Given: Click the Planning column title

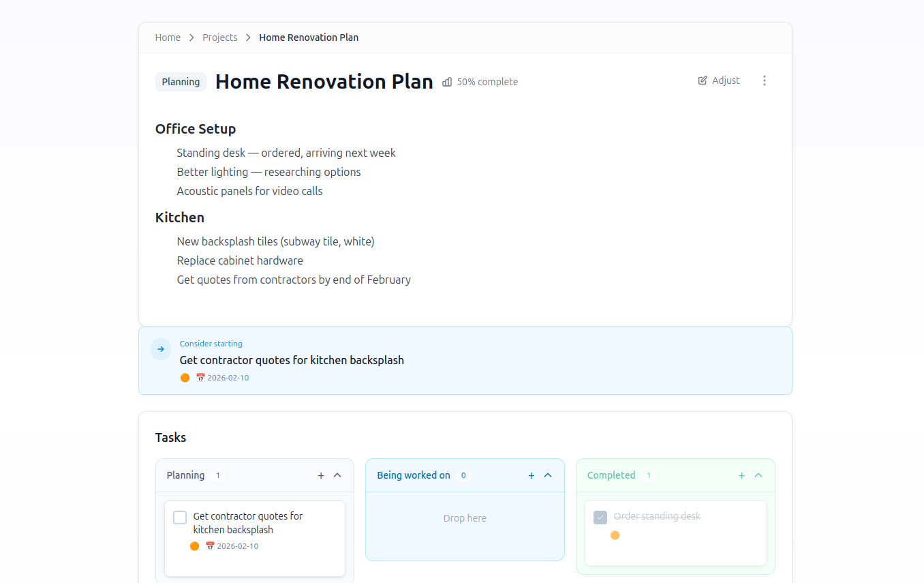Looking at the screenshot, I should point(185,475).
